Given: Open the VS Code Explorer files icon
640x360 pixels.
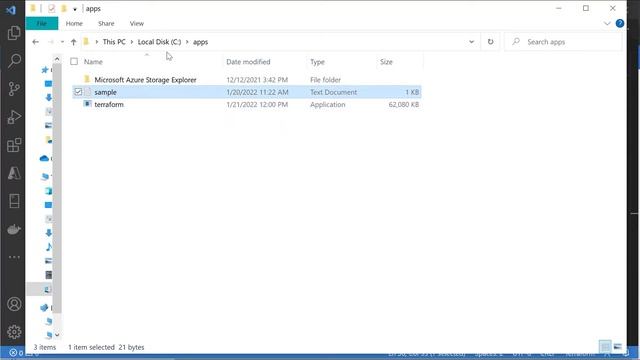Looking at the screenshot, I should click(14, 33).
